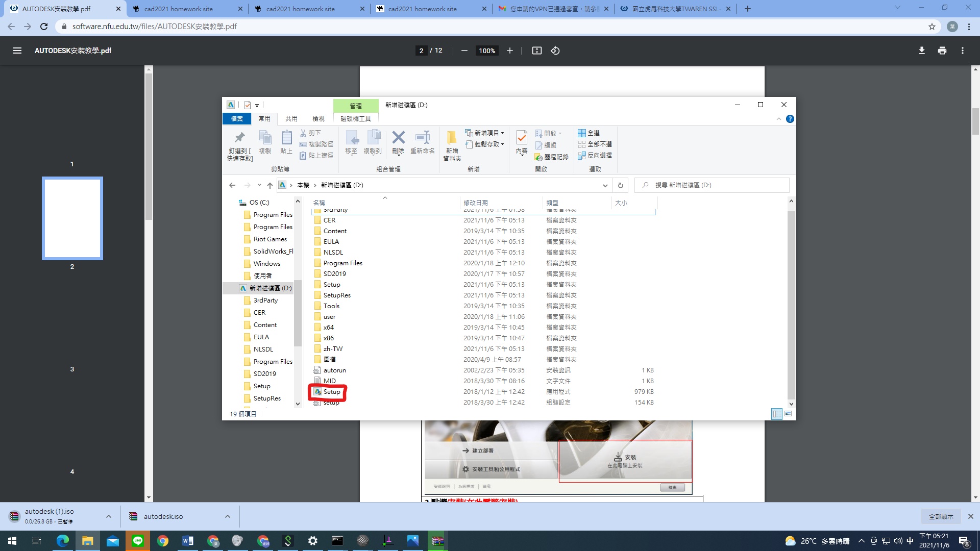Open Windows Start menu
980x551 pixels.
point(12,541)
